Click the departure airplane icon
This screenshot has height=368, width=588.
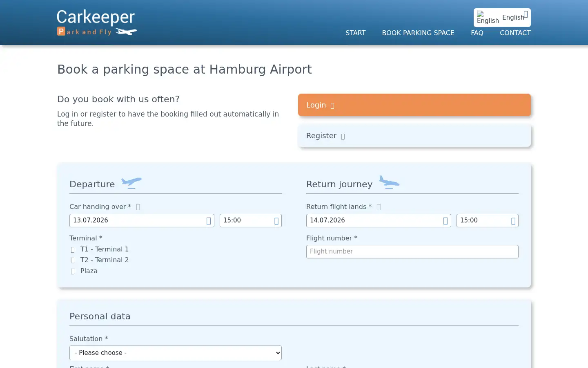(131, 182)
